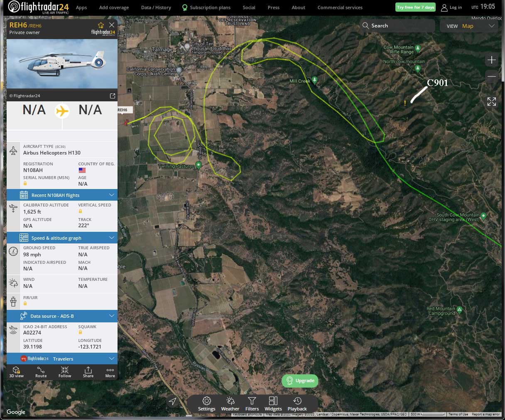Open the Settings gear in bottom toolbar

[x=206, y=403]
